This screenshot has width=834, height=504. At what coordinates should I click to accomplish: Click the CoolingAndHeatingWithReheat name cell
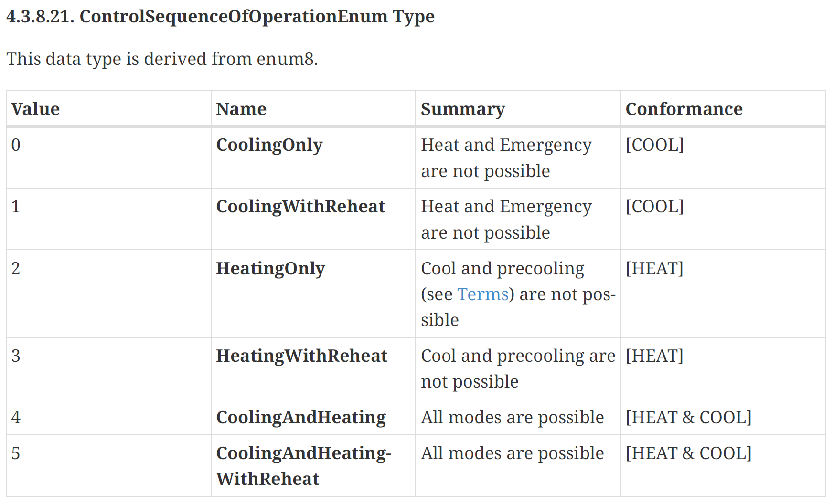tap(303, 466)
